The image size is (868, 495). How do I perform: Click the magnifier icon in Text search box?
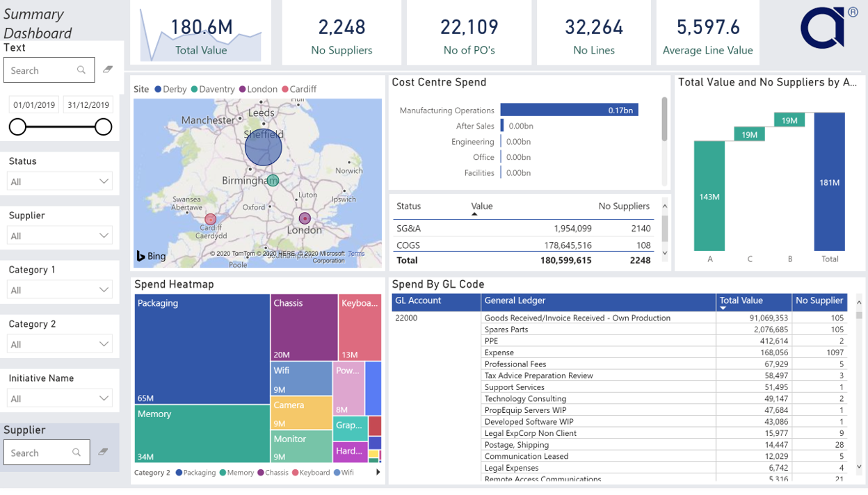coord(81,70)
